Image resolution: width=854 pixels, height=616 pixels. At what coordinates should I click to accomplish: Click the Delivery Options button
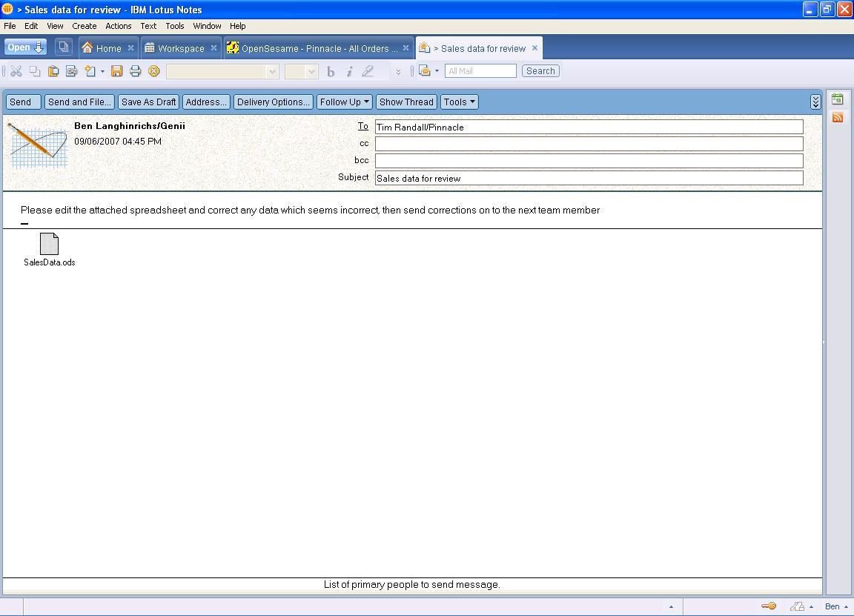pyautogui.click(x=273, y=102)
